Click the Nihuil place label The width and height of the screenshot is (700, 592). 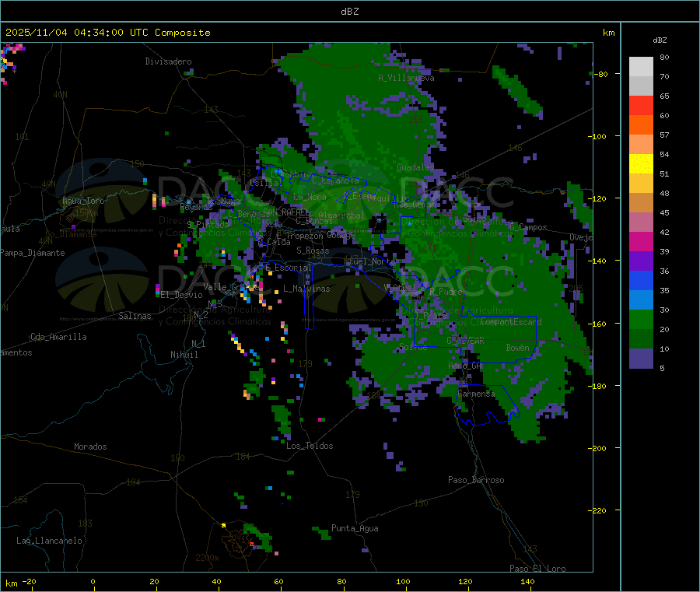coord(184,355)
